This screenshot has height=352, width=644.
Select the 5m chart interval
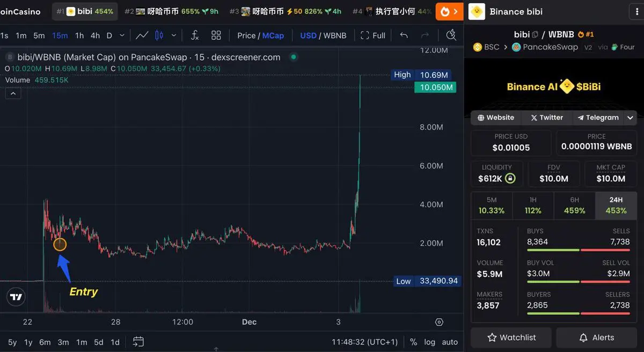(39, 35)
